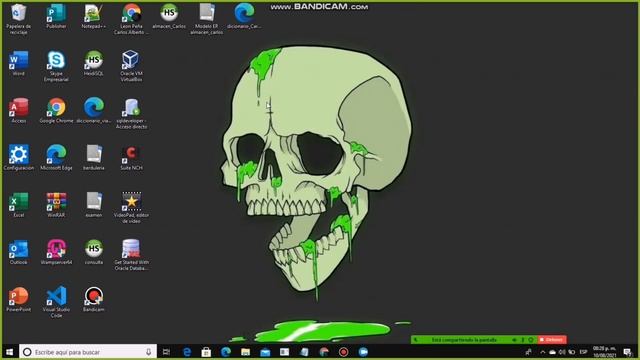This screenshot has width=640, height=360.
Task: Open Internet Explorer from the taskbar
Action: click(x=187, y=352)
